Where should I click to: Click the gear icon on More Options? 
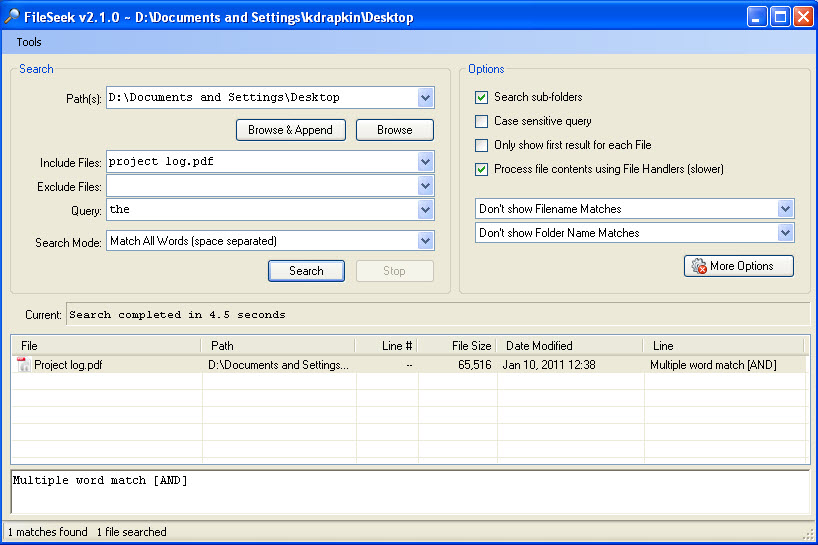(x=698, y=266)
